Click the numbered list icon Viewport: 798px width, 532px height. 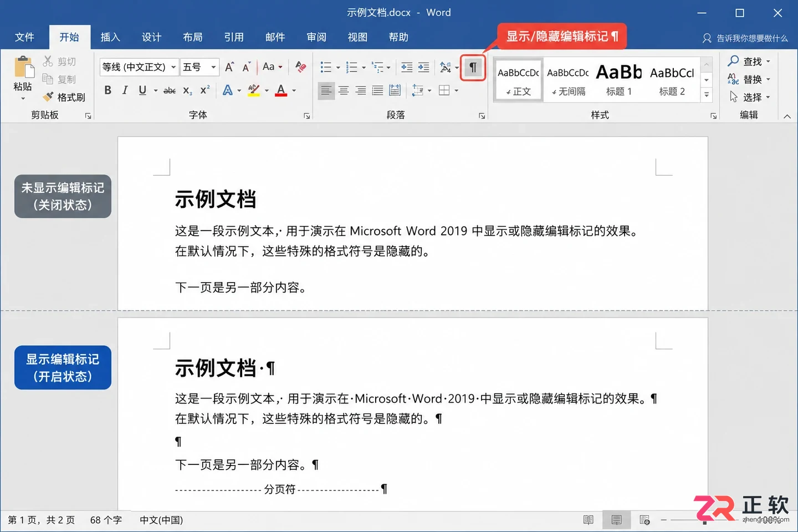pyautogui.click(x=351, y=67)
